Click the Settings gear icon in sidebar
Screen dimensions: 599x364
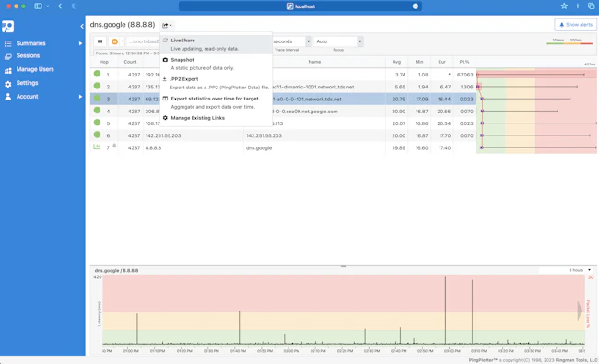[8, 84]
